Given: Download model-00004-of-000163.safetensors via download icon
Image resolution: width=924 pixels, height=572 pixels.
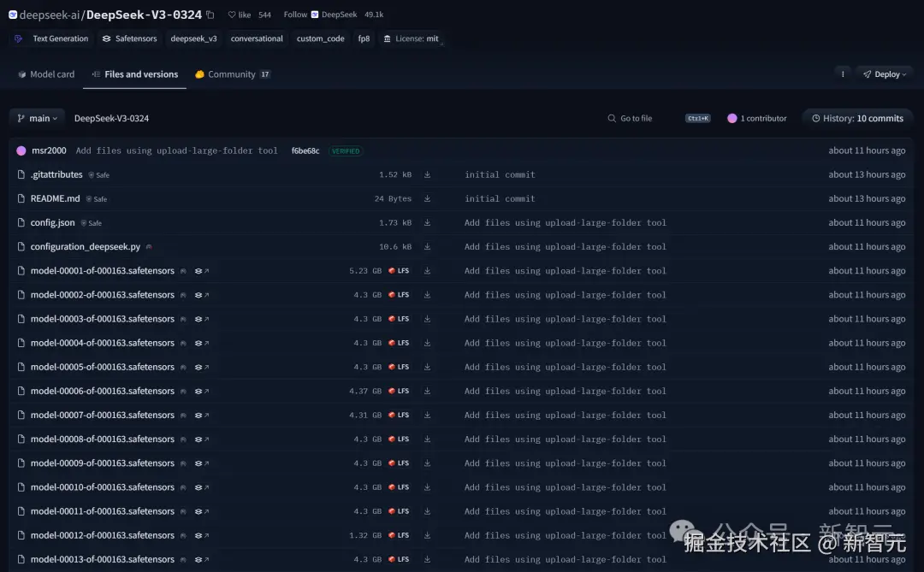Looking at the screenshot, I should coord(427,343).
